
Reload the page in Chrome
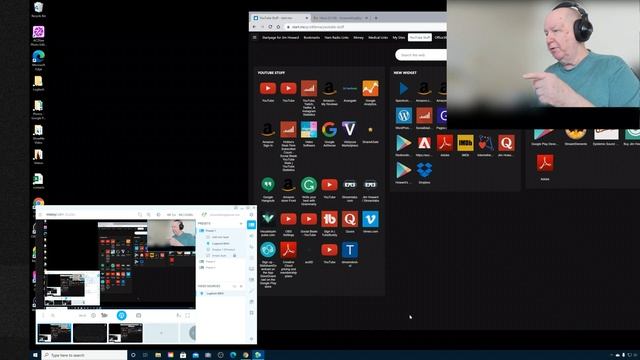[x=270, y=27]
